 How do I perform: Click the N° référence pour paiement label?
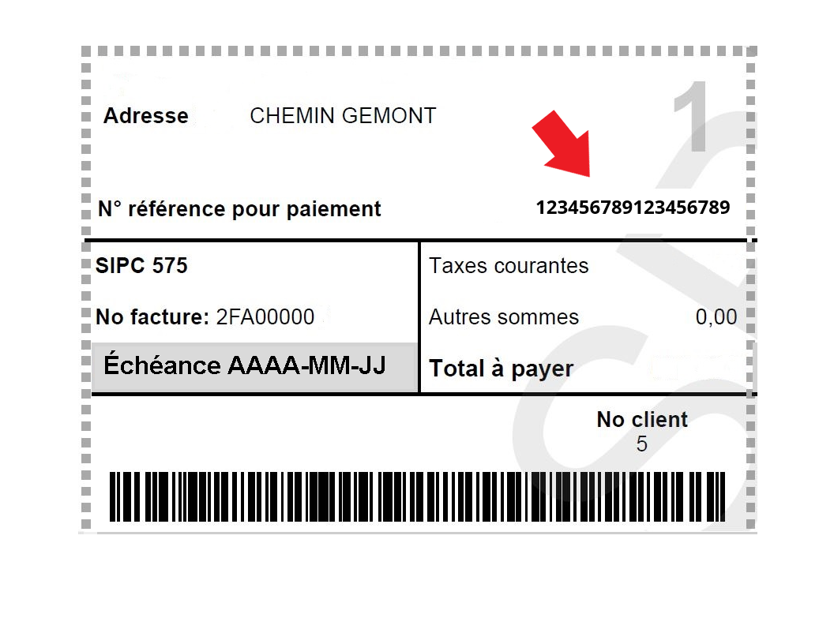[239, 209]
